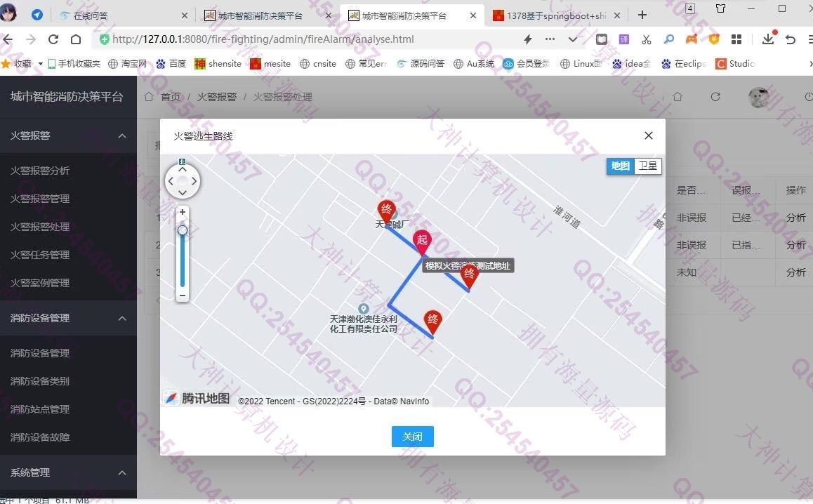
Task: Pan the map up with the arrow control
Action: coord(183,170)
